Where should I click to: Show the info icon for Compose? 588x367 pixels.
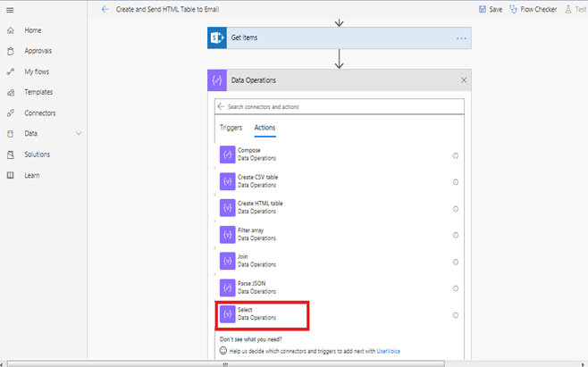coord(456,156)
